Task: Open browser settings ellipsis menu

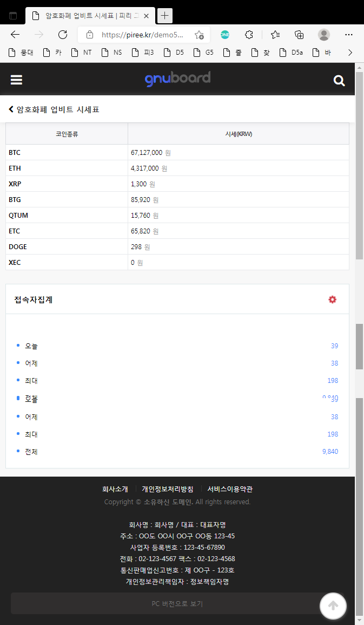Action: (349, 35)
